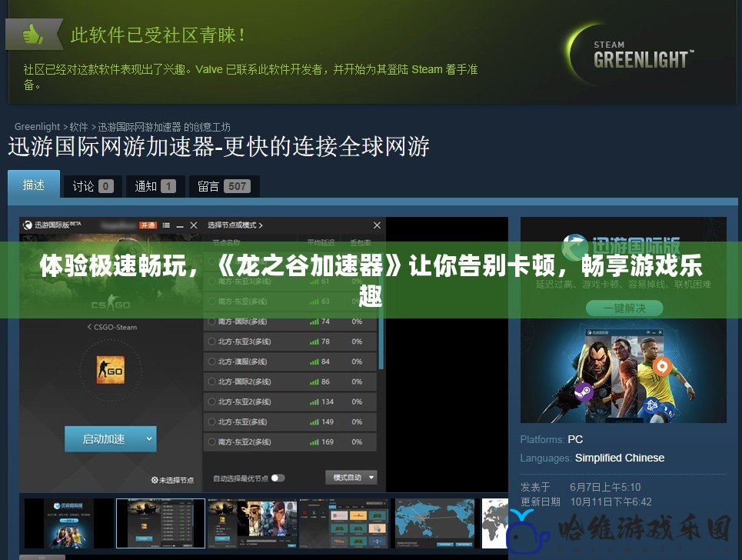
Task: Click signal bars icon in 南方-东亚2(多线) row
Action: tap(314, 442)
